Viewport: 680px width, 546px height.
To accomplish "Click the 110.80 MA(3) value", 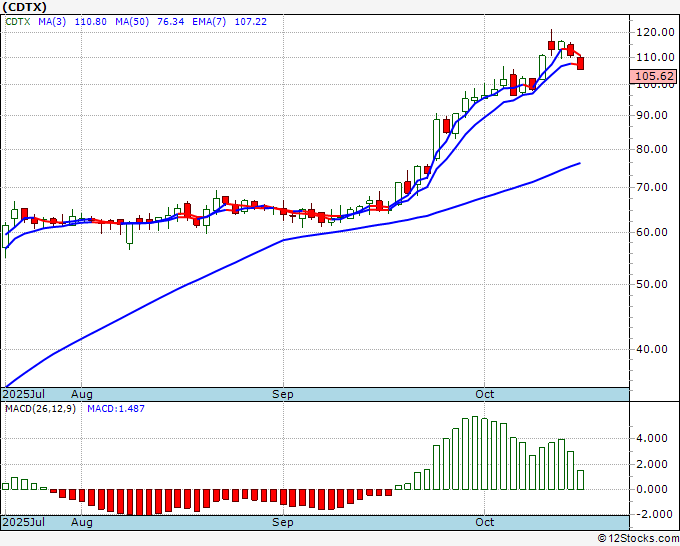I will [x=90, y=22].
